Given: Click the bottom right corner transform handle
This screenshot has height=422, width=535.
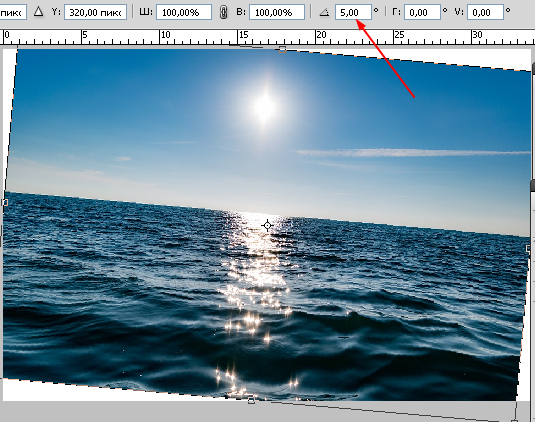Looking at the screenshot, I should 515,421.
